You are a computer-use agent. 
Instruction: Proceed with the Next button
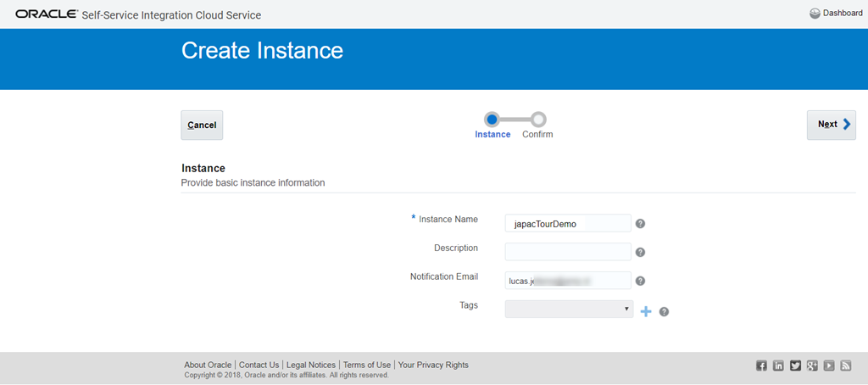pyautogui.click(x=831, y=125)
